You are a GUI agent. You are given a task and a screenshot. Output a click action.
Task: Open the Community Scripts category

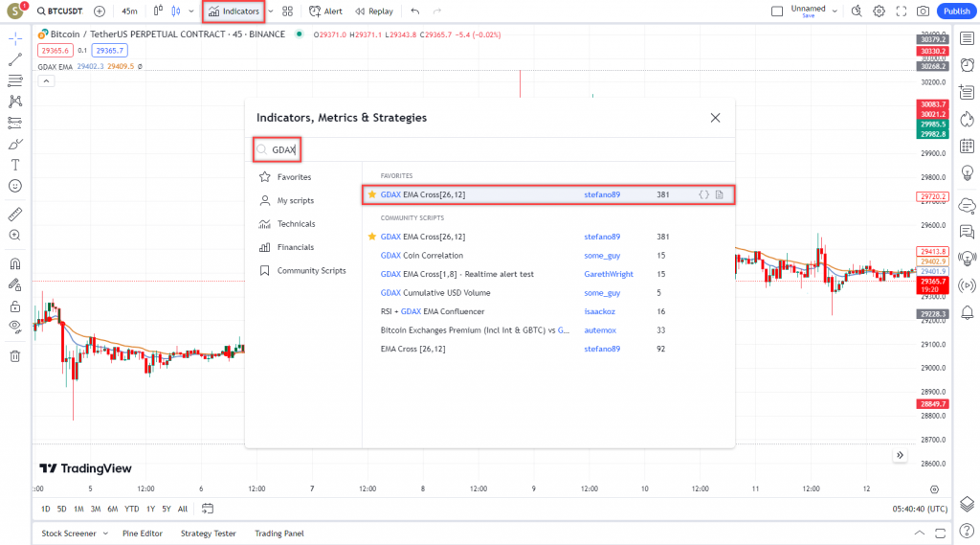pos(311,271)
